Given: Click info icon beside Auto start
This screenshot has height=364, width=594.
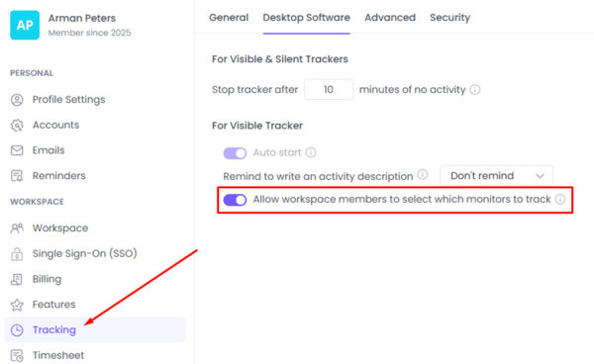Looking at the screenshot, I should [311, 152].
